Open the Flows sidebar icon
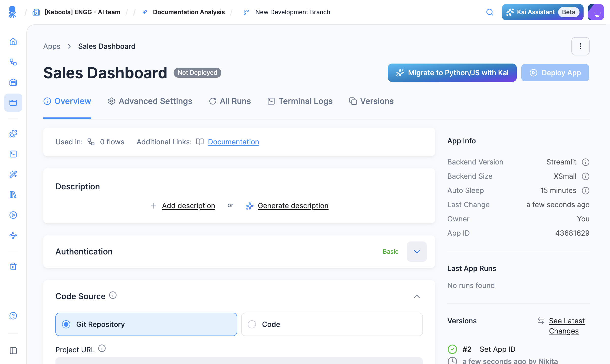This screenshot has width=610, height=364. click(13, 62)
